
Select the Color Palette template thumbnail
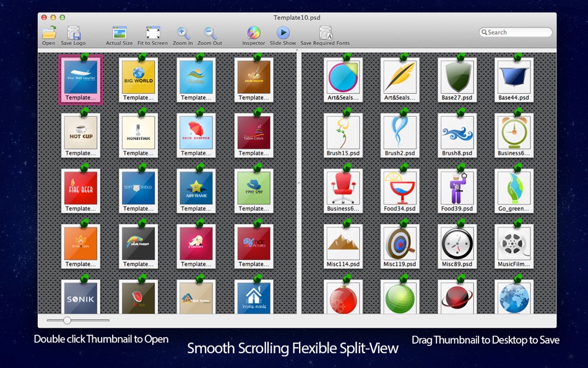(x=254, y=79)
